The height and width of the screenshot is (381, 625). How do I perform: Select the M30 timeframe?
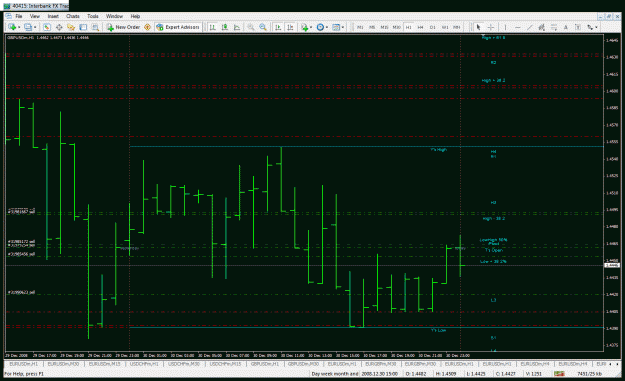[396, 27]
